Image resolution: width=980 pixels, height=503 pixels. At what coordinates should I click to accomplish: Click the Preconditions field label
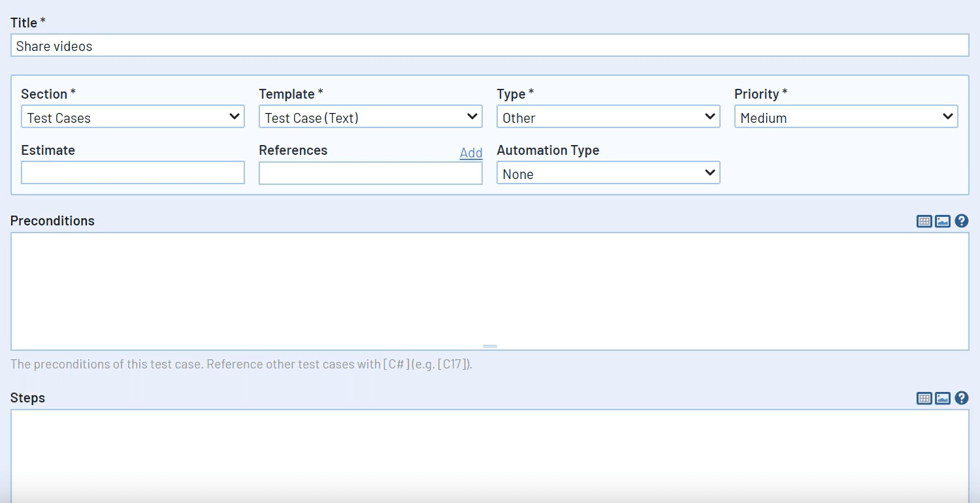[52, 220]
